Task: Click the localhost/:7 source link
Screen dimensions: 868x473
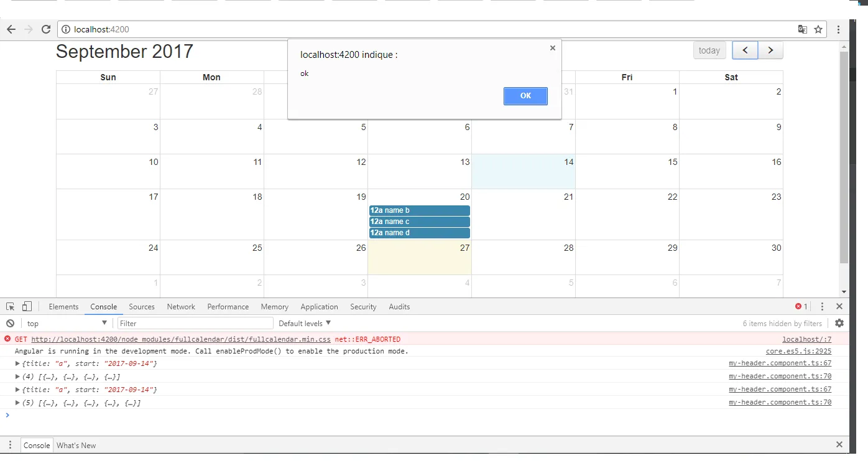Action: coord(806,339)
